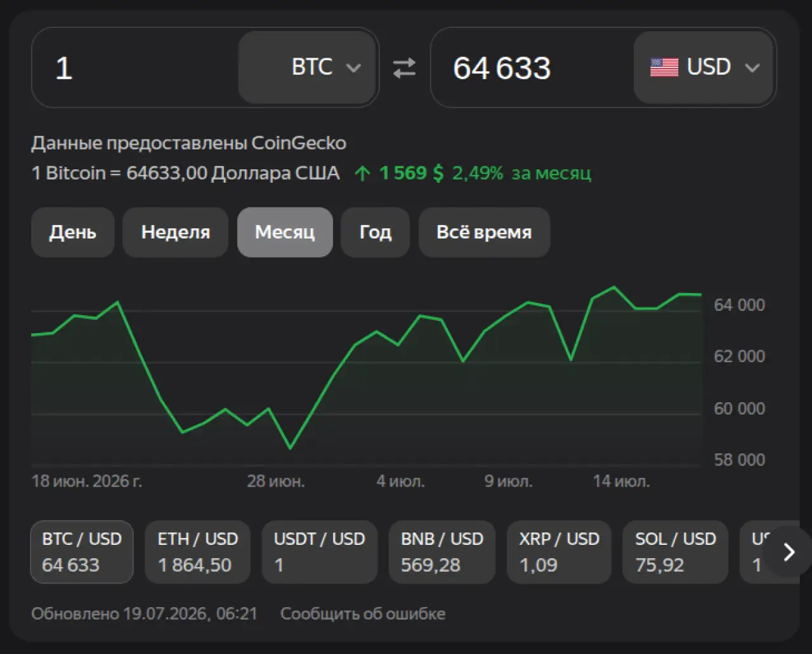
Task: Click the 9 июл. date label
Action: click(x=509, y=481)
